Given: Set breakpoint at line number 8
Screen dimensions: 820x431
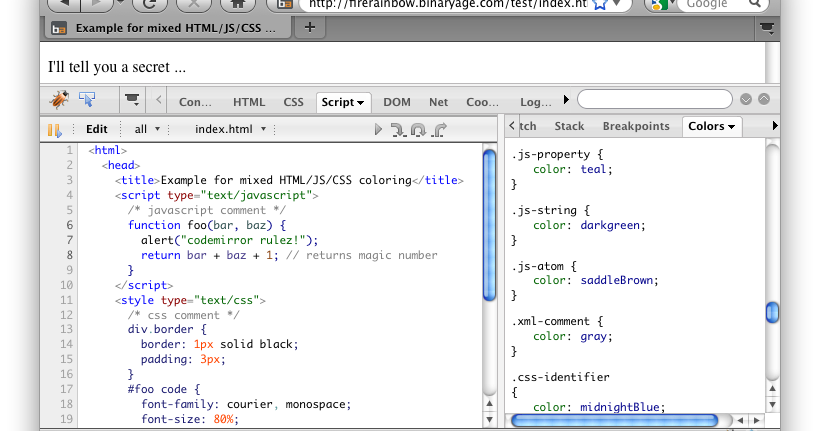Looking at the screenshot, I should [70, 255].
